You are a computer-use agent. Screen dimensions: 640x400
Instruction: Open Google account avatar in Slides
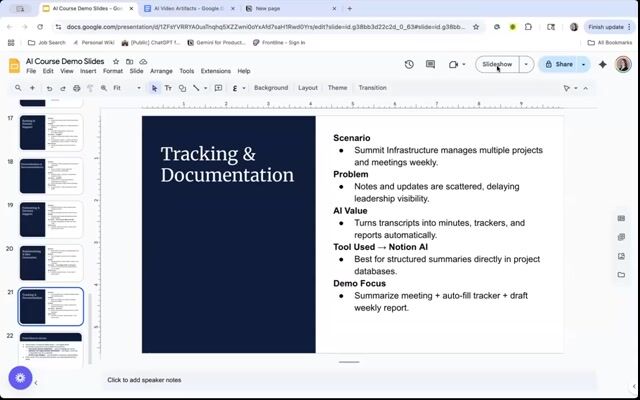(x=623, y=64)
